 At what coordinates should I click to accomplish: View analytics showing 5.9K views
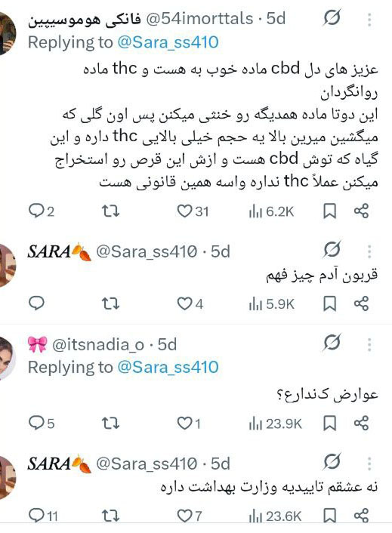(271, 304)
